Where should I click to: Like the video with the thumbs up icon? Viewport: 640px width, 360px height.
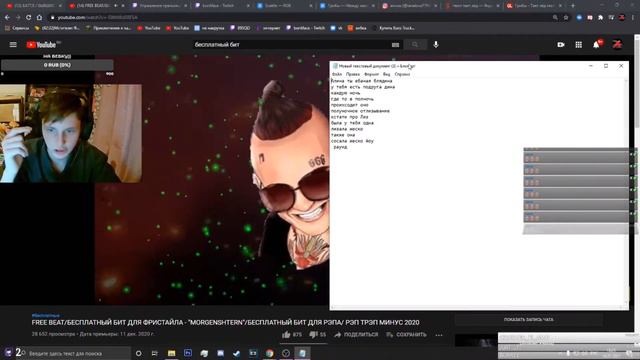point(286,335)
